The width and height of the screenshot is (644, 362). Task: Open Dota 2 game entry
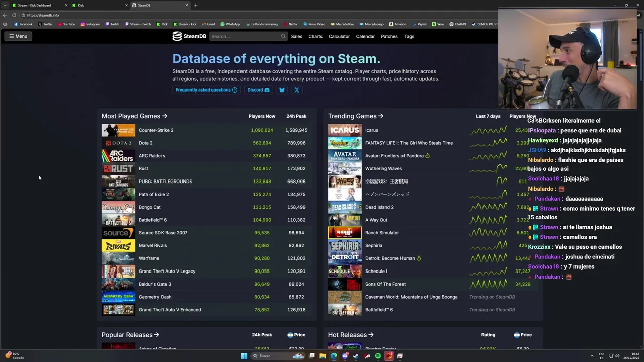(x=146, y=143)
